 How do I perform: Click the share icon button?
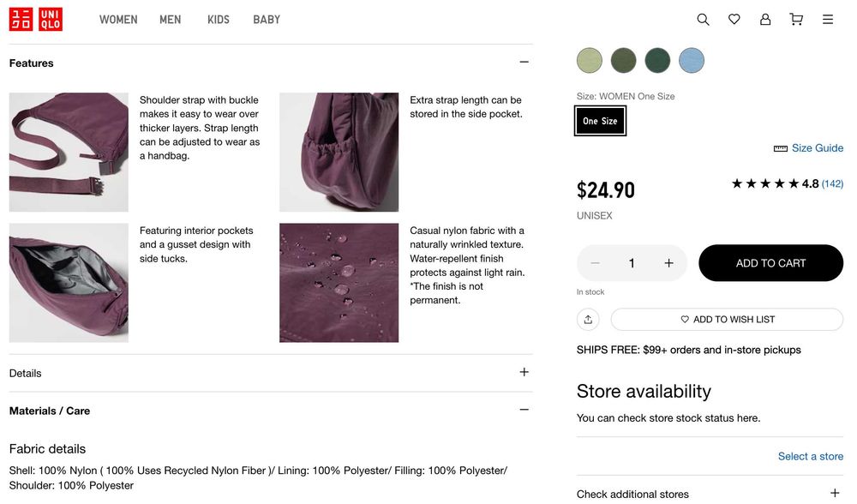[x=588, y=319]
